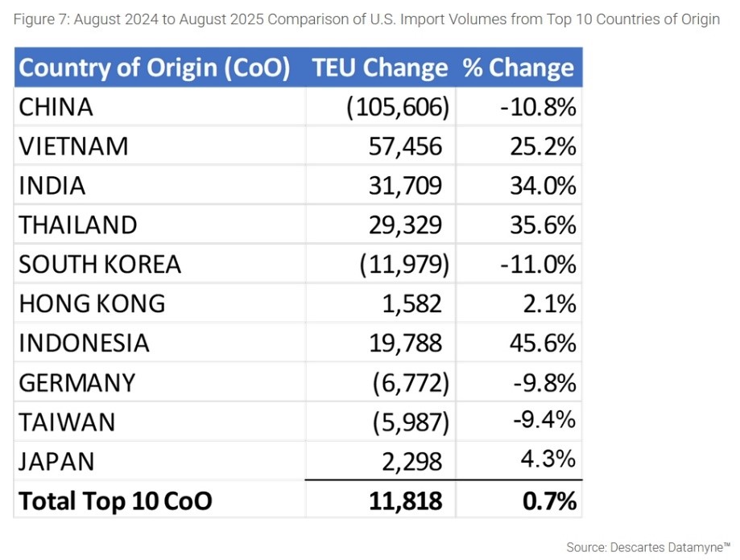Click Indonesia's 45.6% change cell
The image size is (740, 560).
pyautogui.click(x=544, y=343)
